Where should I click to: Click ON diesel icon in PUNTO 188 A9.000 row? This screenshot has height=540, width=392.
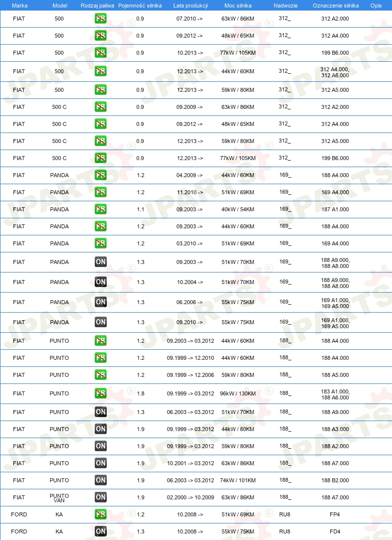(100, 412)
